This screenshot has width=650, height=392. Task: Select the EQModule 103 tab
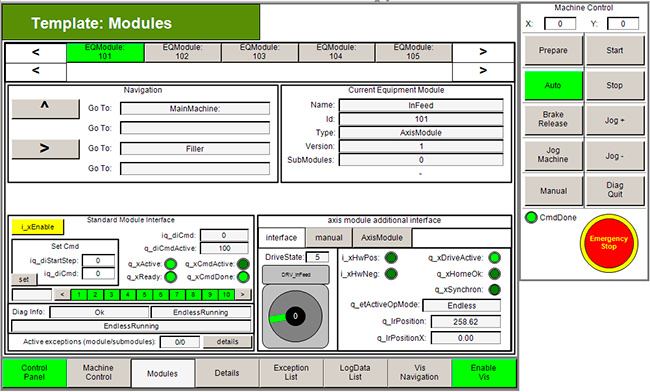tap(260, 52)
